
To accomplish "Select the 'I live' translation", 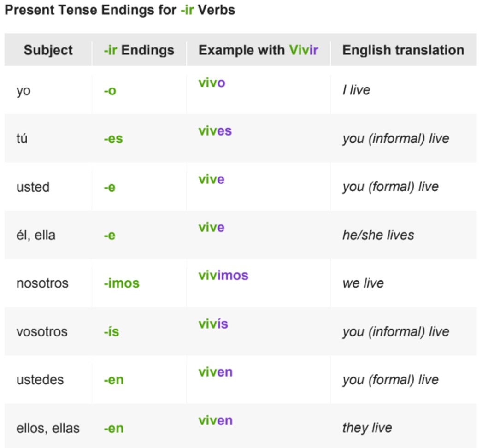I will coord(356,90).
